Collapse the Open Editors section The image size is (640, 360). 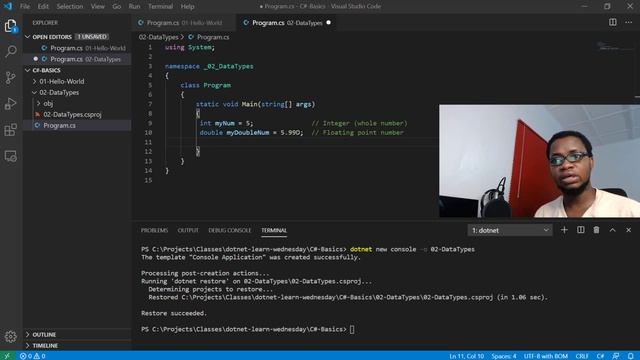[27, 37]
